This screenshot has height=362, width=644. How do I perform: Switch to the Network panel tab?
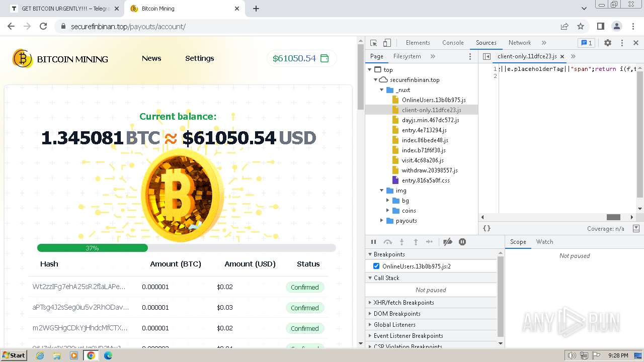pos(520,43)
